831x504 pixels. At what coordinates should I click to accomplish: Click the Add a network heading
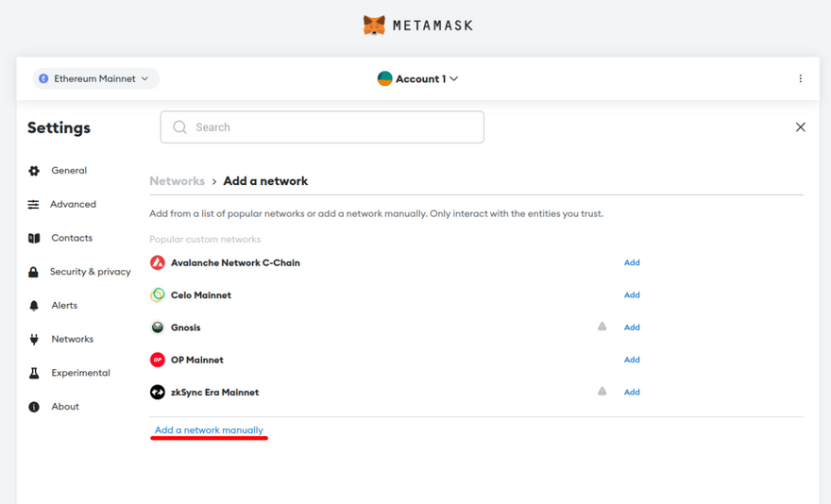point(265,180)
